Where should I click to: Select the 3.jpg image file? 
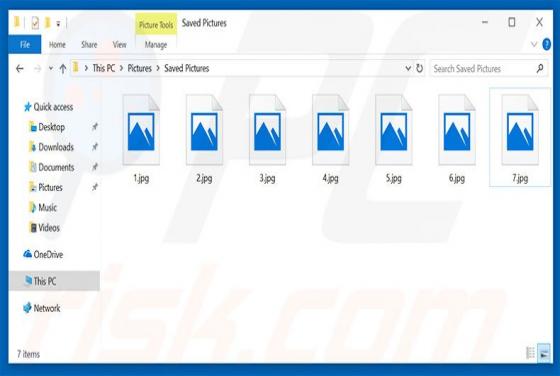click(267, 139)
